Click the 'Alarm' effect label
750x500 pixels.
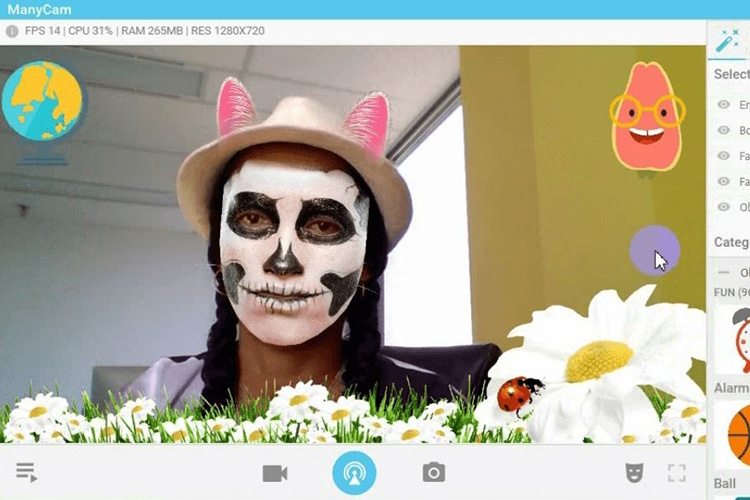click(x=731, y=388)
